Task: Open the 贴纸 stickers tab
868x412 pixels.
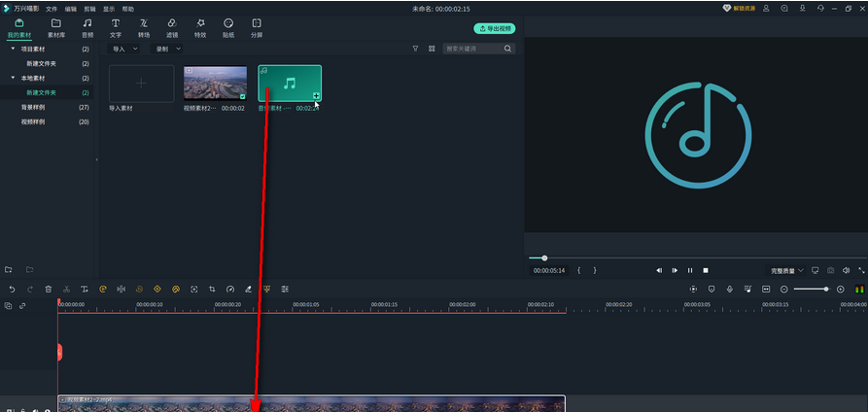Action: click(x=228, y=28)
